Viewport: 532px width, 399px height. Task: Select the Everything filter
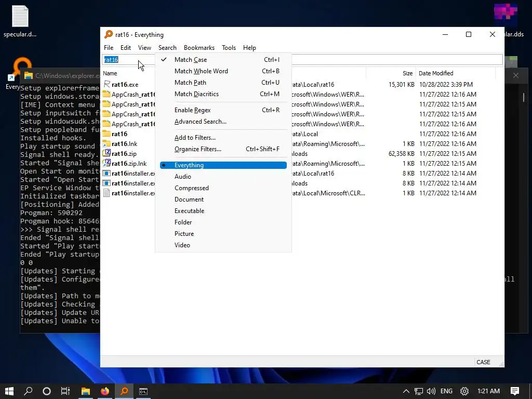[x=223, y=165]
